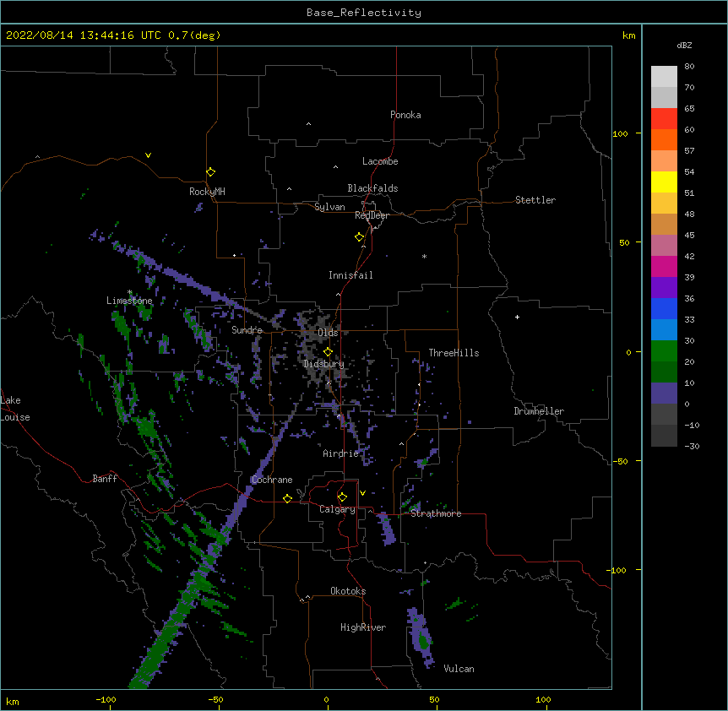Screen dimensions: 728x711
Task: Select the Cochrane town label
Action: tap(272, 480)
